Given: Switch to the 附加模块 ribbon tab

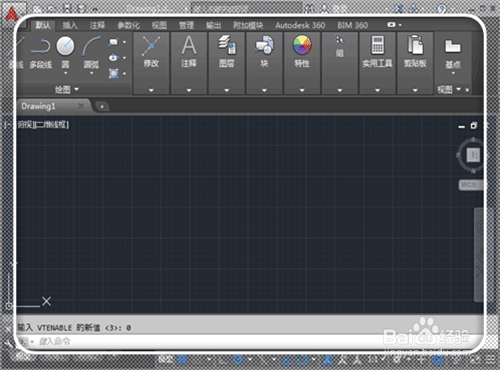Looking at the screenshot, I should point(248,25).
